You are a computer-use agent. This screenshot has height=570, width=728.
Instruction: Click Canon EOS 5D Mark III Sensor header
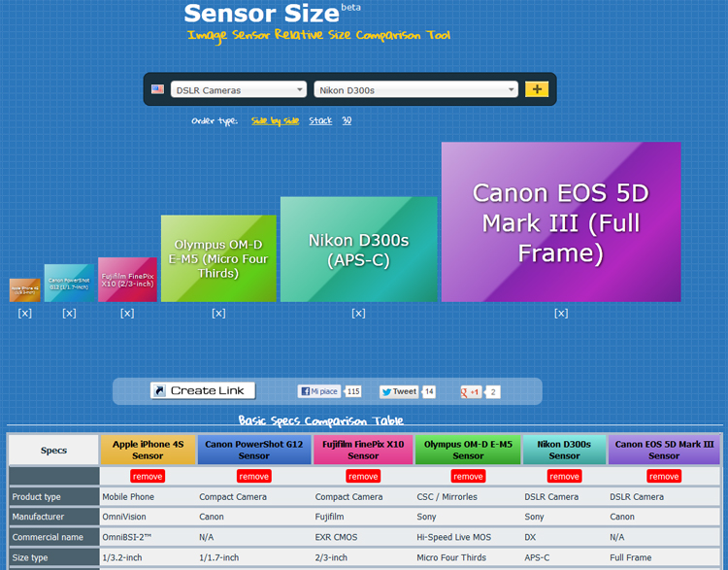664,450
